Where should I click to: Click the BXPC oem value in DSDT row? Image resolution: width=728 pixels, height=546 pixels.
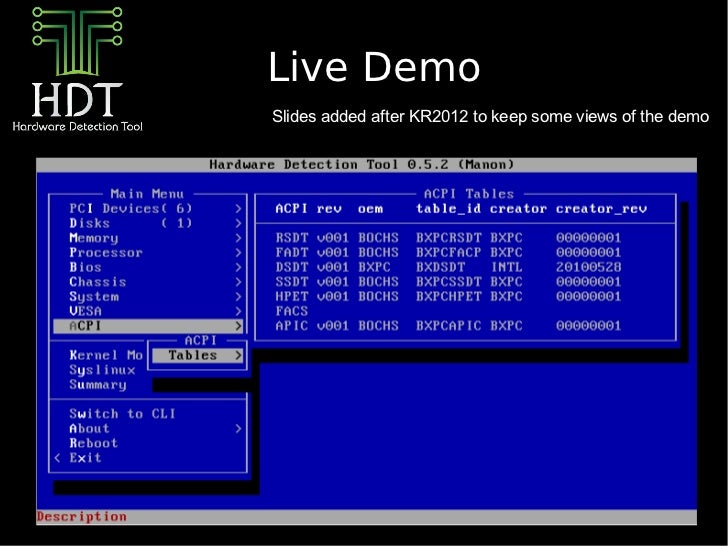tap(374, 267)
